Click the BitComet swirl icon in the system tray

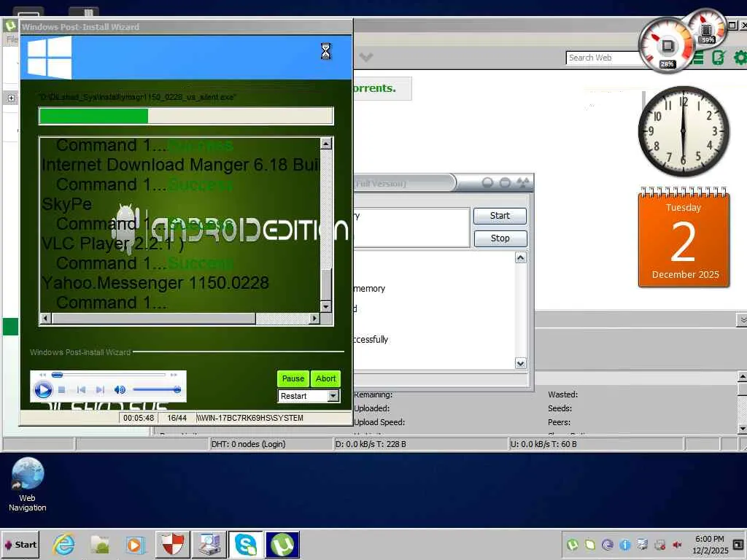pyautogui.click(x=608, y=545)
